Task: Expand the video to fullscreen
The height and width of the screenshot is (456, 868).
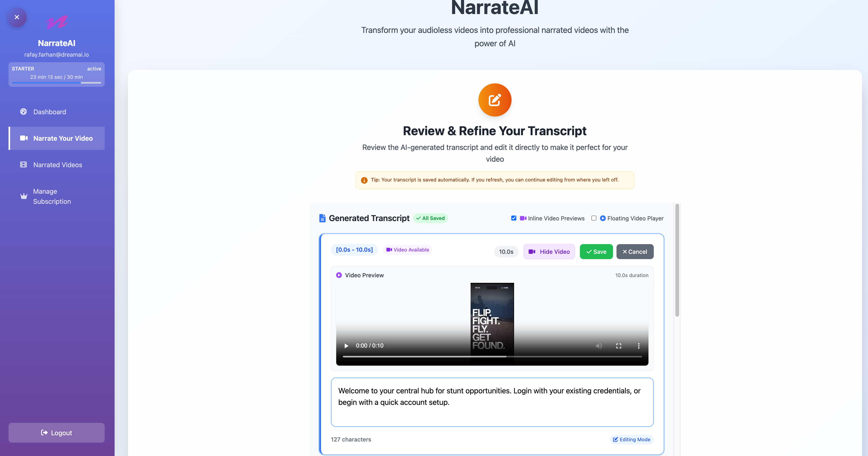Action: coord(619,346)
